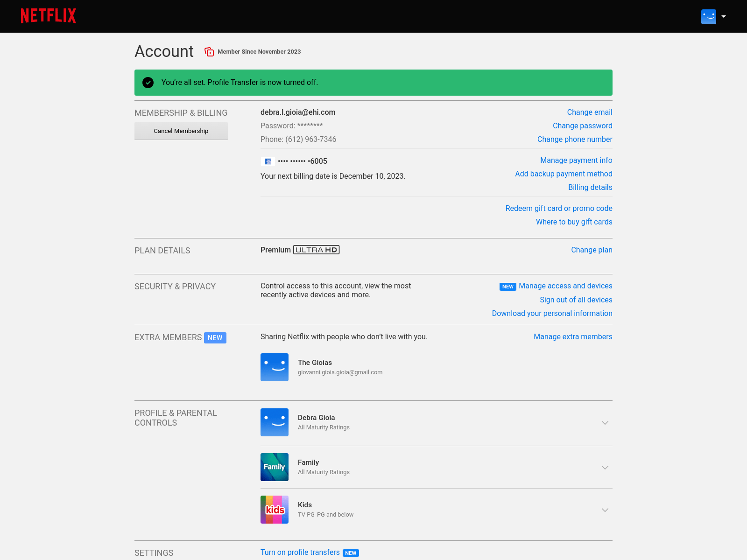Expand the account dropdown caret in header
This screenshot has width=747, height=560.
(724, 16)
